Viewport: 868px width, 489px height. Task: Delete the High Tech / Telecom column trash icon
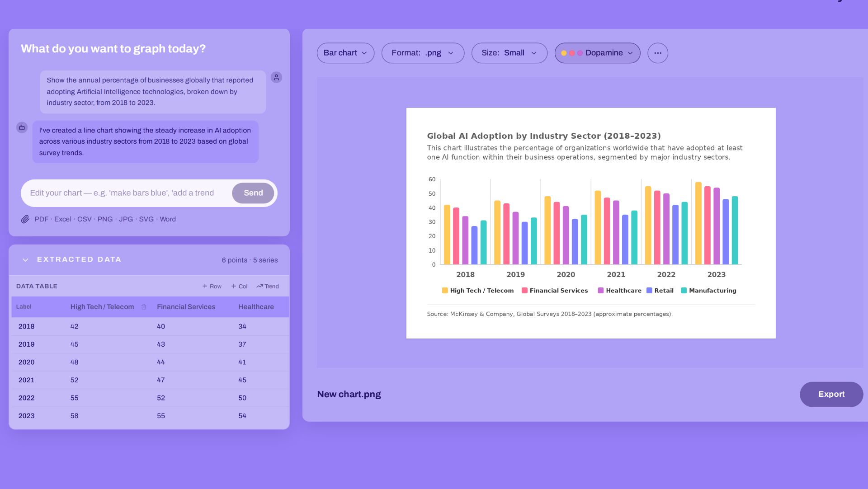pyautogui.click(x=144, y=307)
